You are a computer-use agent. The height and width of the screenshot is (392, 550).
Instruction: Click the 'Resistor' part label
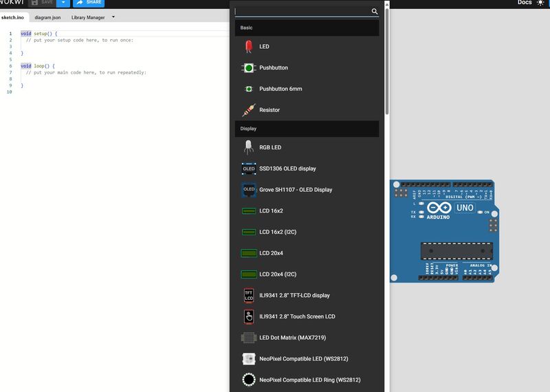(x=269, y=110)
